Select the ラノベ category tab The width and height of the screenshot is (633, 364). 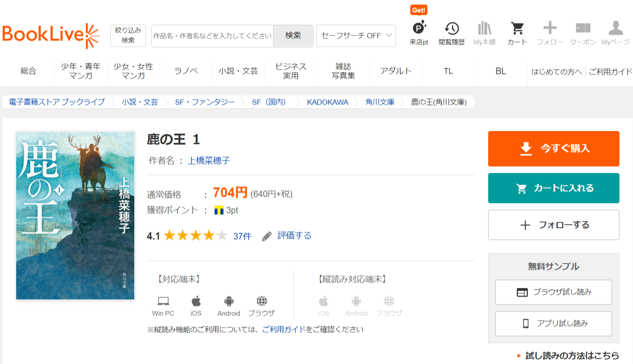tap(186, 71)
